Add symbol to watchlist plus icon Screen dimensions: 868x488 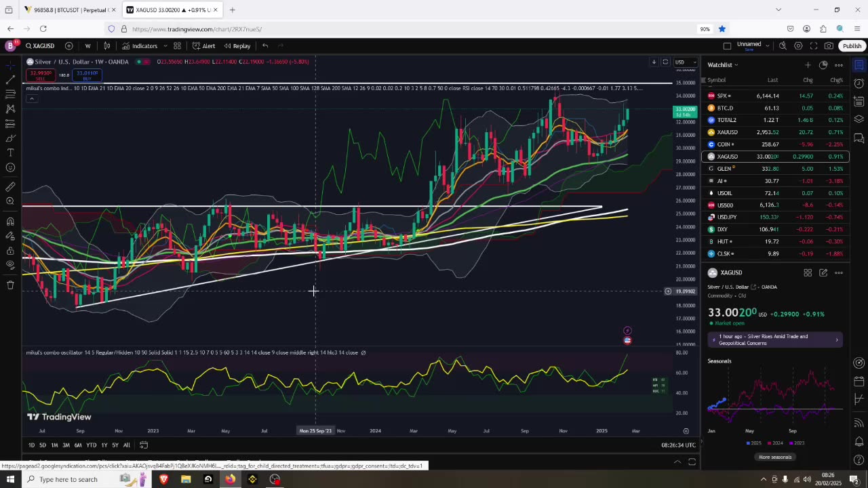coord(808,65)
